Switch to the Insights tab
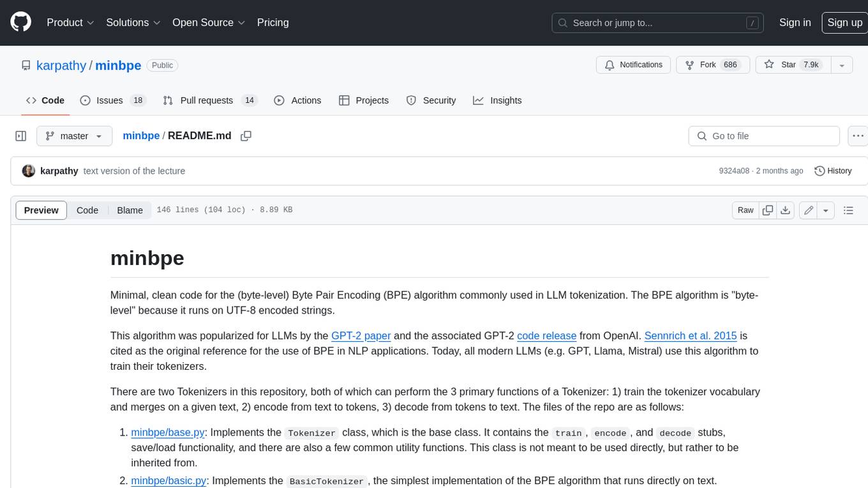 coord(497,100)
